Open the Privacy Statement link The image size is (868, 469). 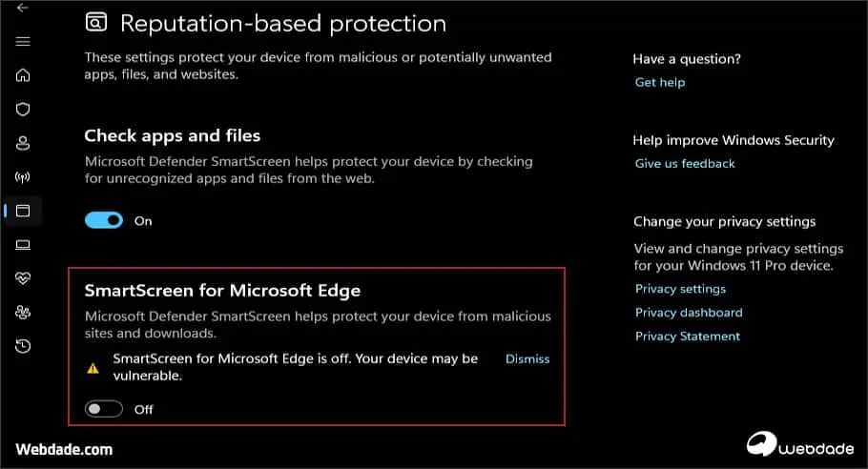pyautogui.click(x=688, y=336)
